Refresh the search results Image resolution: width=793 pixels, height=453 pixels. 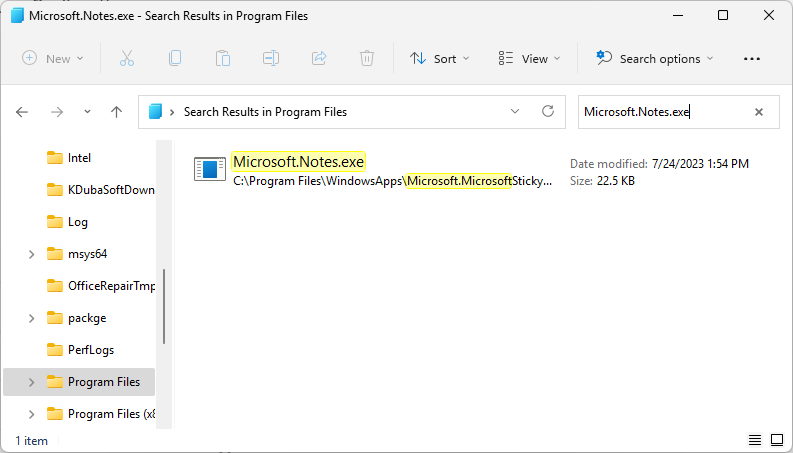coord(548,111)
